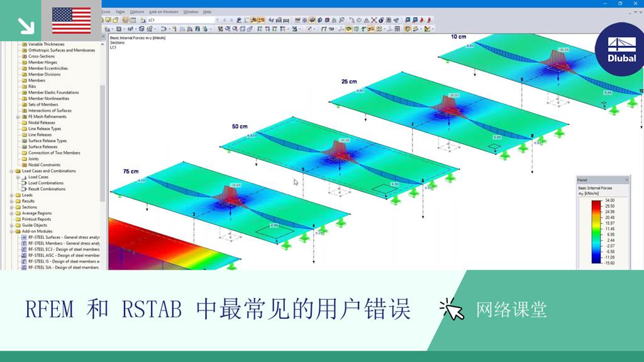Open the Help menu

[x=208, y=12]
